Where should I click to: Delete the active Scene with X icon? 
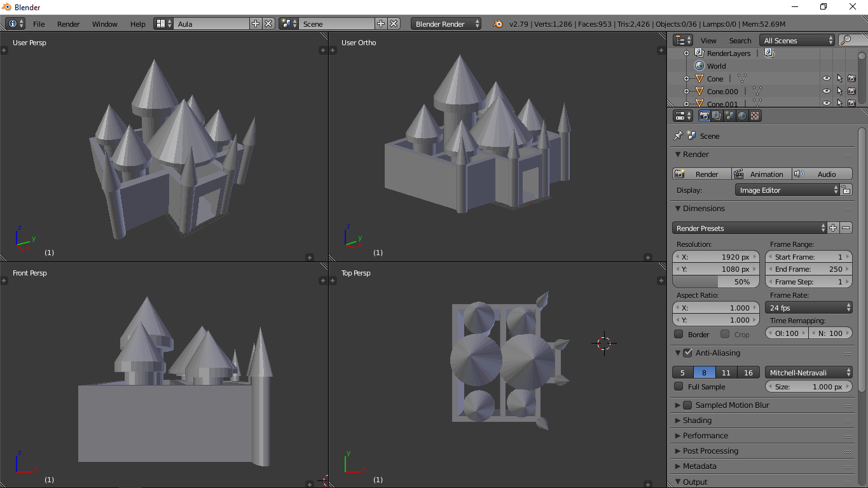(394, 24)
